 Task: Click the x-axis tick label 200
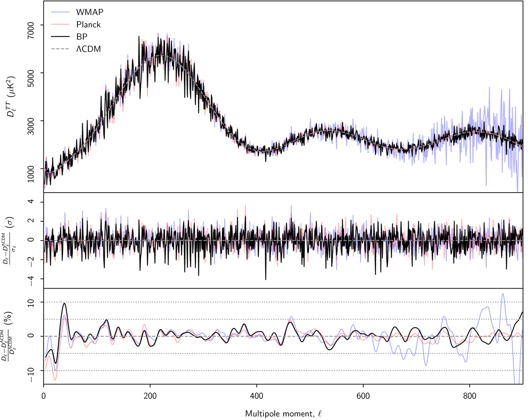[150, 395]
